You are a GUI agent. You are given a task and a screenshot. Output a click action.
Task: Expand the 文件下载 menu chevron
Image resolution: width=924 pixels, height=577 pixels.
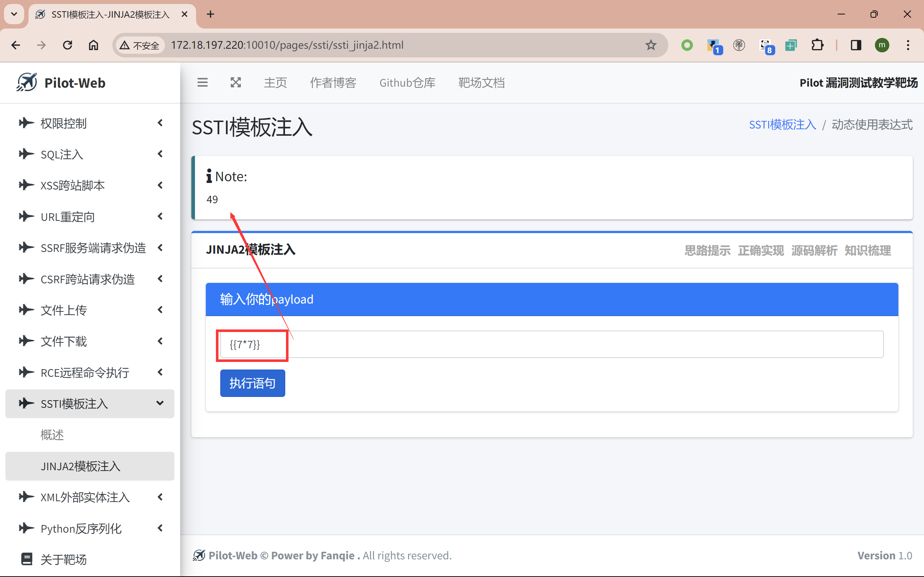click(x=160, y=341)
